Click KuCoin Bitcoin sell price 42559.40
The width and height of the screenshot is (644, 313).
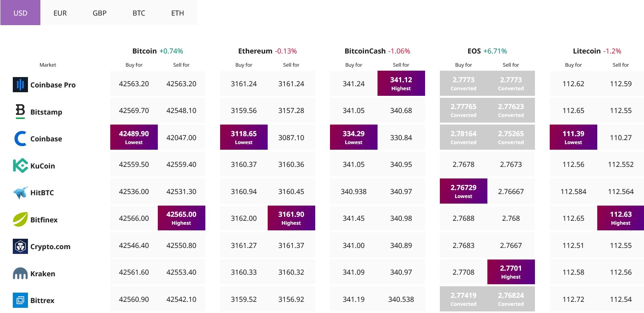coord(181,164)
